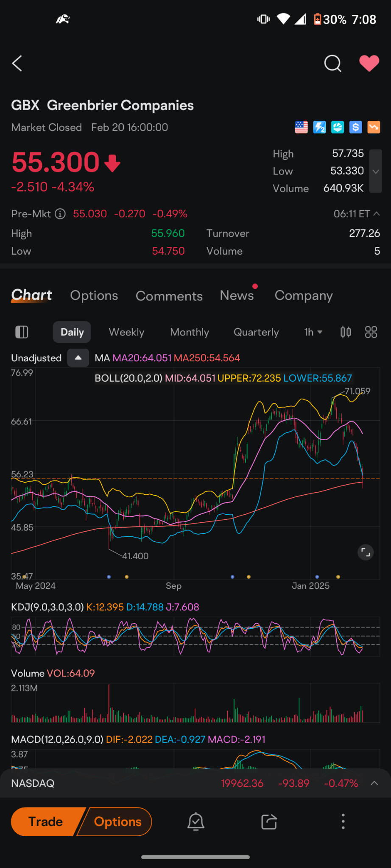
Task: Toggle the pink heart favorite icon
Action: 369,64
